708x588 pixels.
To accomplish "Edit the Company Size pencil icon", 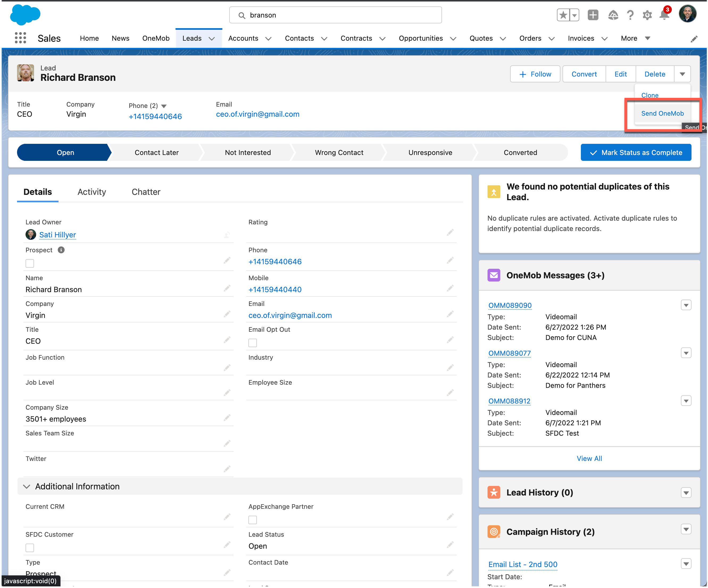I will 227,418.
